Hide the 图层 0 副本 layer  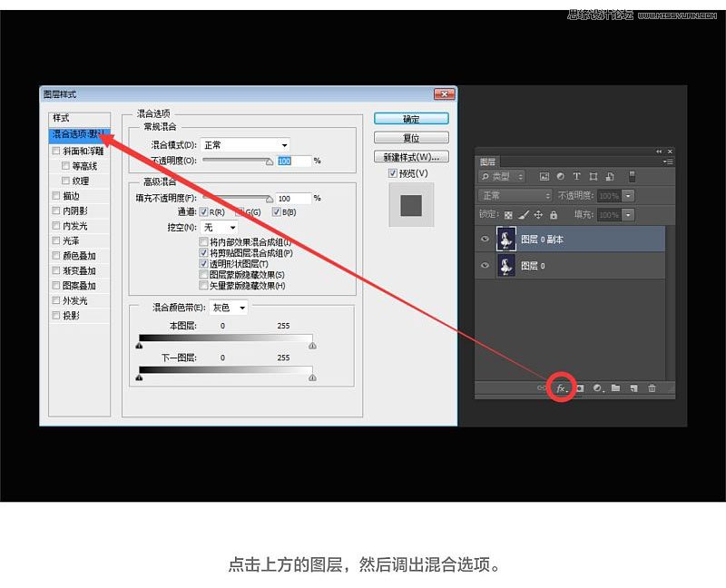click(x=485, y=239)
